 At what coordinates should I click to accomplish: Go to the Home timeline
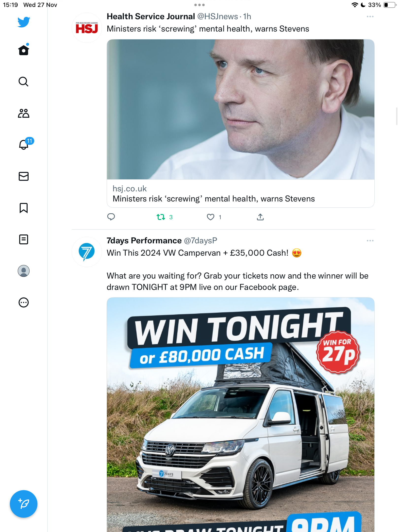click(x=24, y=50)
